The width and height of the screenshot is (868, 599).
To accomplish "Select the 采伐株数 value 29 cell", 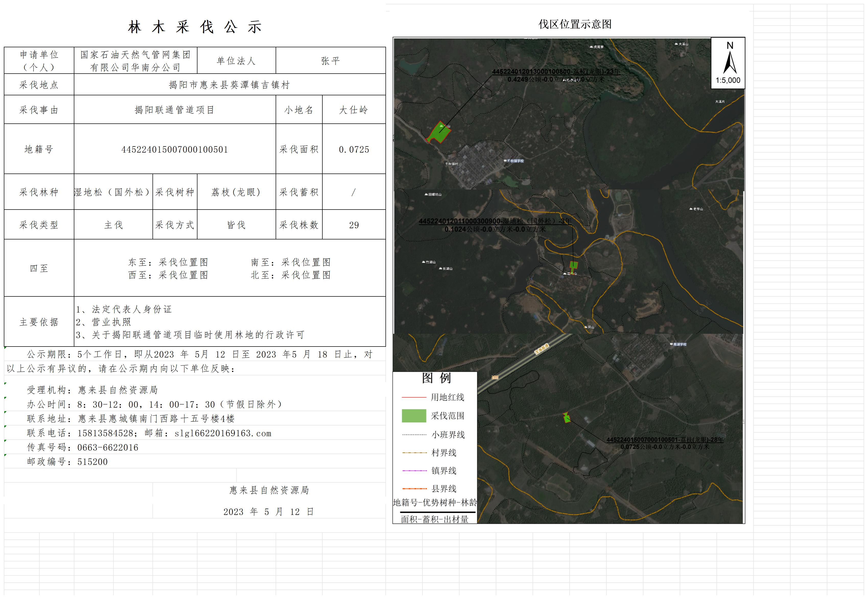I will point(354,225).
